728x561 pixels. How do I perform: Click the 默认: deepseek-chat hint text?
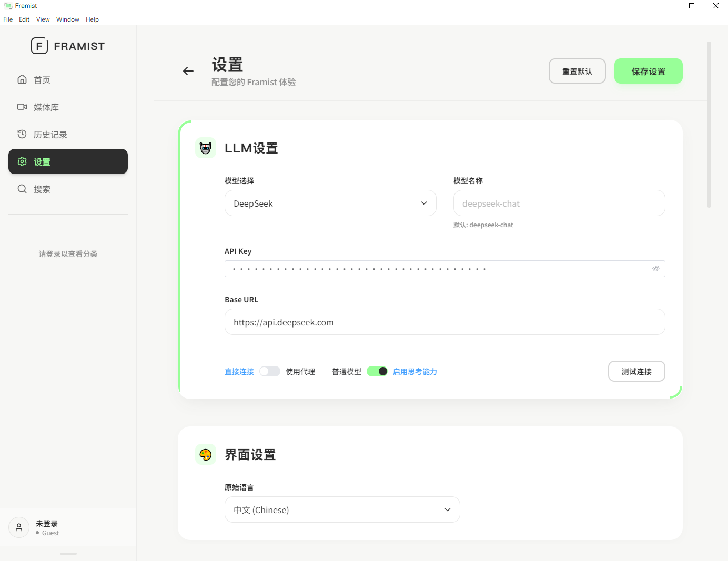point(483,225)
